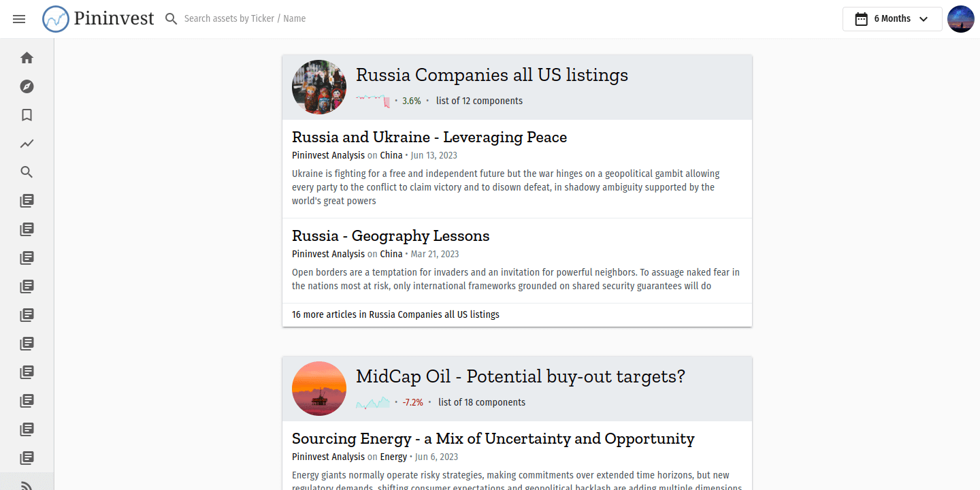Open the first library list sidebar icon
This screenshot has width=980, height=490.
coord(27,201)
